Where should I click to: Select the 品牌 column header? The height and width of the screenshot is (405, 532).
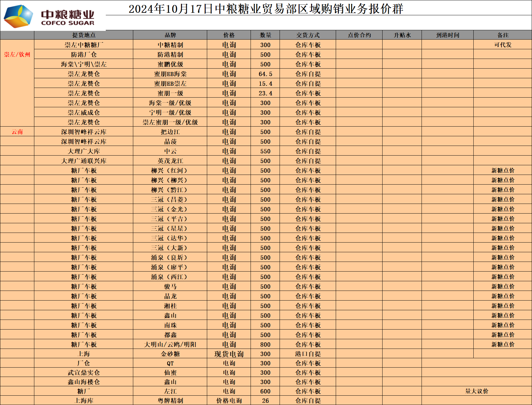click(x=170, y=35)
